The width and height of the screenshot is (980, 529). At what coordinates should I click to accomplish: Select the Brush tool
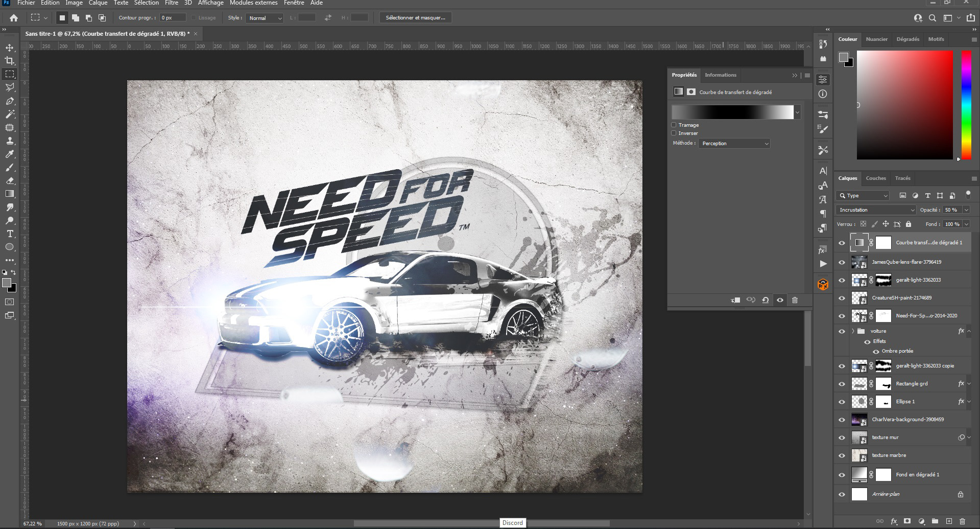coord(10,167)
